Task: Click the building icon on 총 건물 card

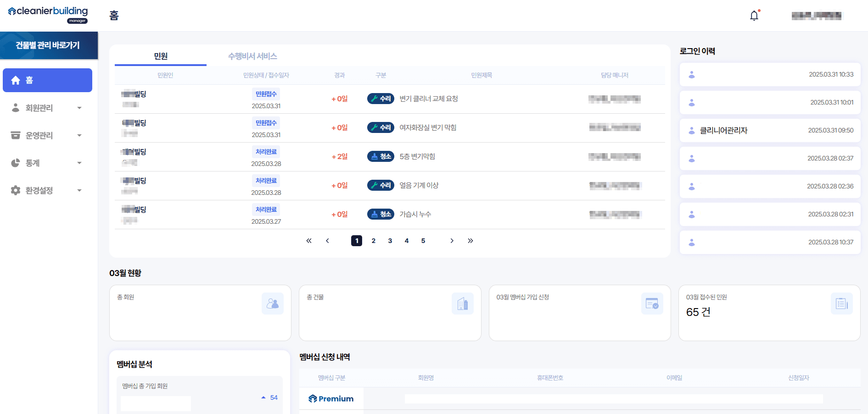Action: point(463,303)
